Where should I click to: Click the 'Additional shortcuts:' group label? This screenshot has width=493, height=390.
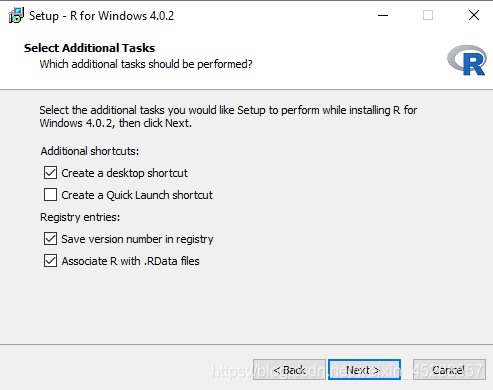click(x=90, y=151)
